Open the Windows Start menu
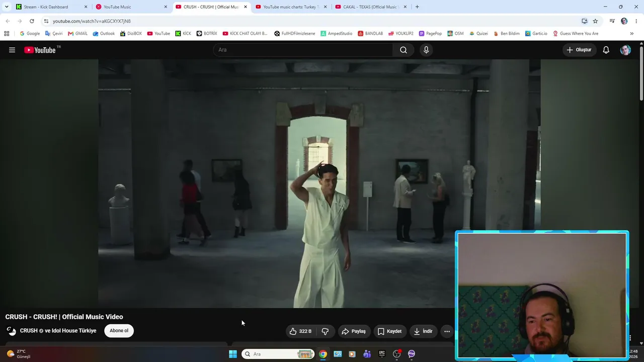Viewport: 644px width, 362px height. (233, 354)
